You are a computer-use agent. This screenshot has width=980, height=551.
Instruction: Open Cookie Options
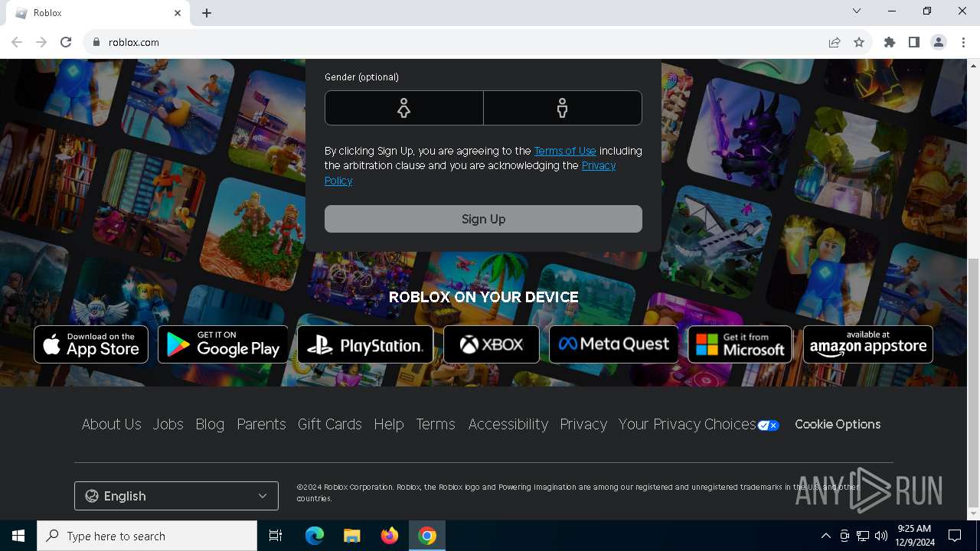[x=838, y=424]
